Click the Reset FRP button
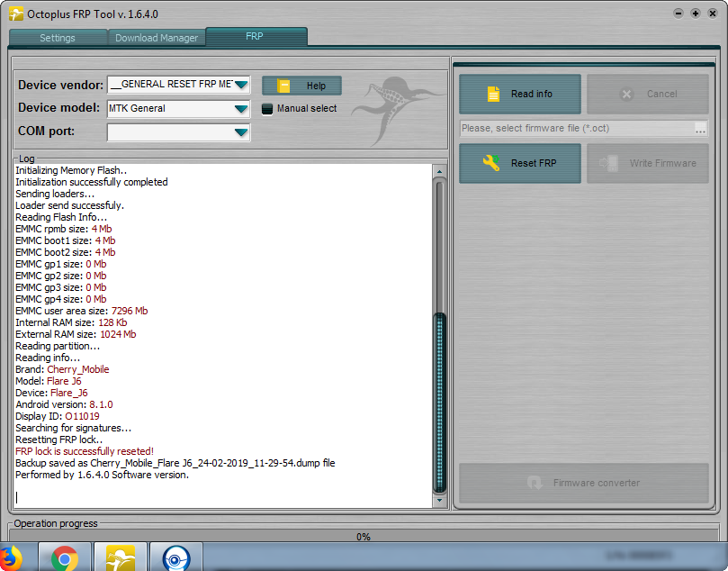 click(x=520, y=163)
